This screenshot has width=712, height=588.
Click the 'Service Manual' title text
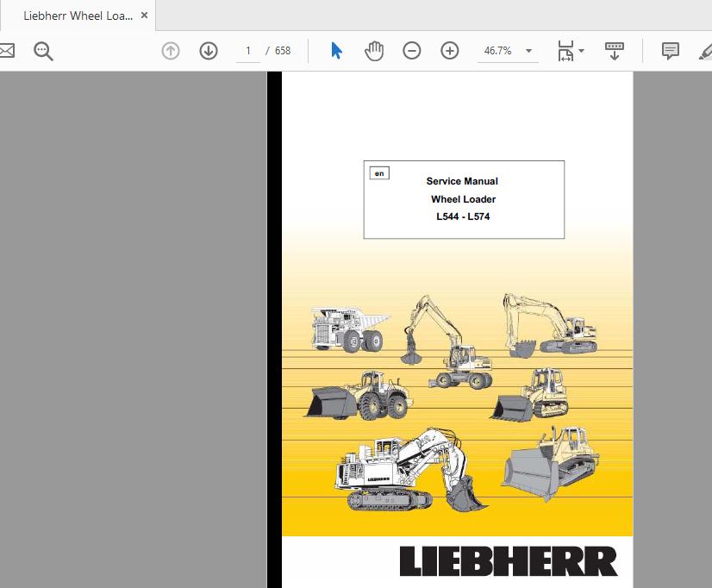[x=462, y=181]
